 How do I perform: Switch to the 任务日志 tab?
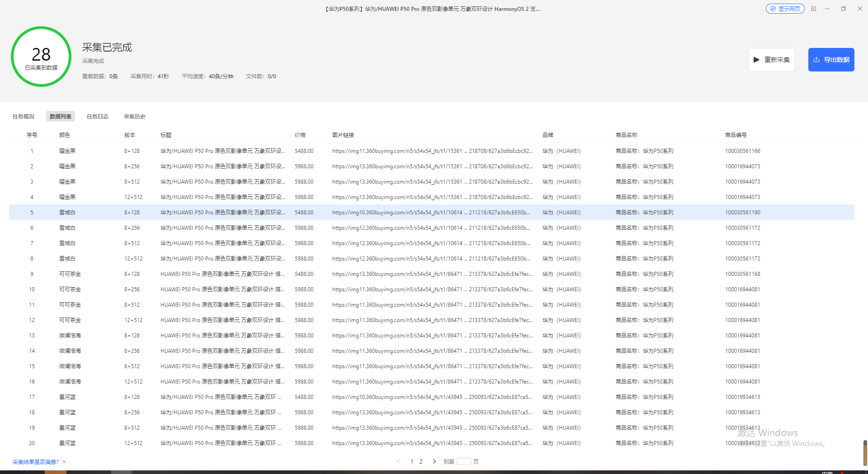(98, 116)
